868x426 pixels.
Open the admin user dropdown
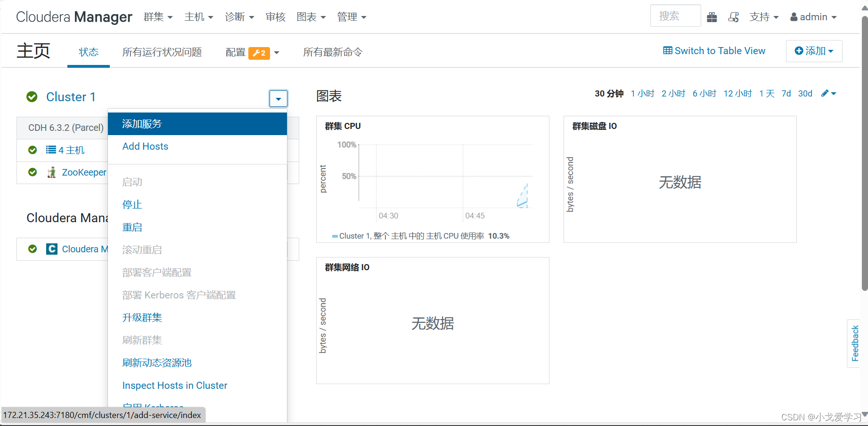(x=814, y=17)
